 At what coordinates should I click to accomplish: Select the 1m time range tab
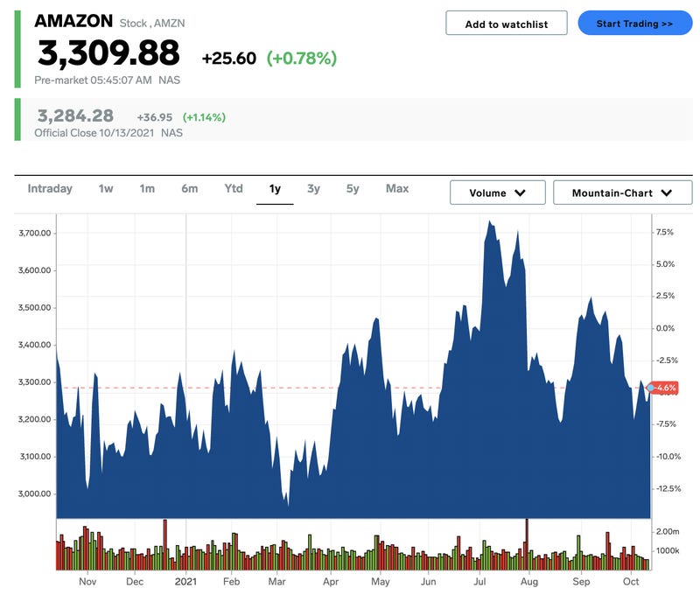pos(147,189)
